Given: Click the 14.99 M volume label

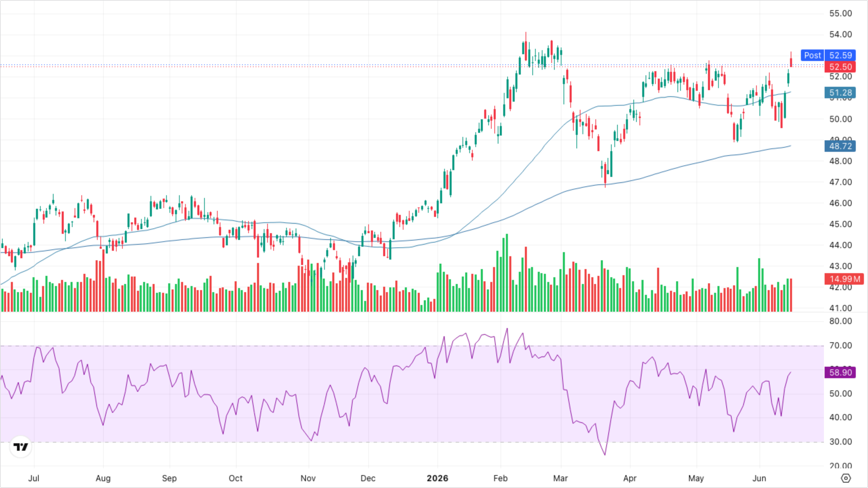Looking at the screenshot, I should pos(844,279).
